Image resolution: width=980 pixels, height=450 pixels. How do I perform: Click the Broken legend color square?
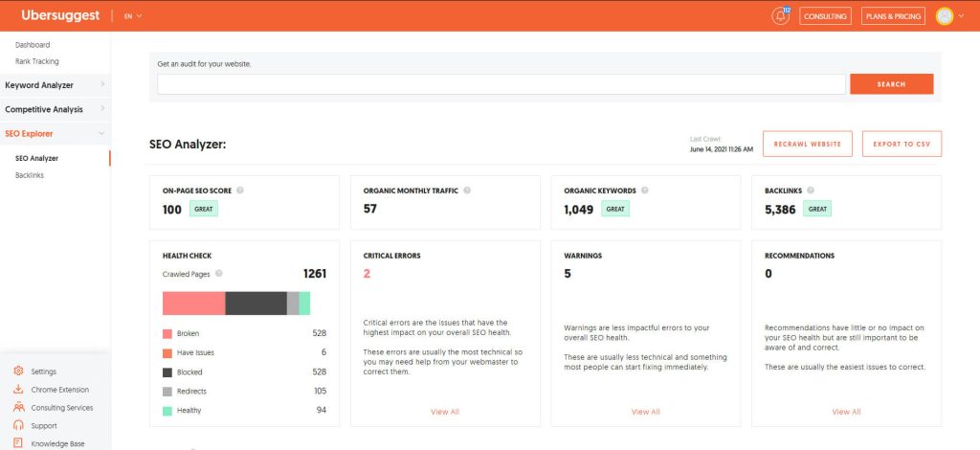(167, 334)
